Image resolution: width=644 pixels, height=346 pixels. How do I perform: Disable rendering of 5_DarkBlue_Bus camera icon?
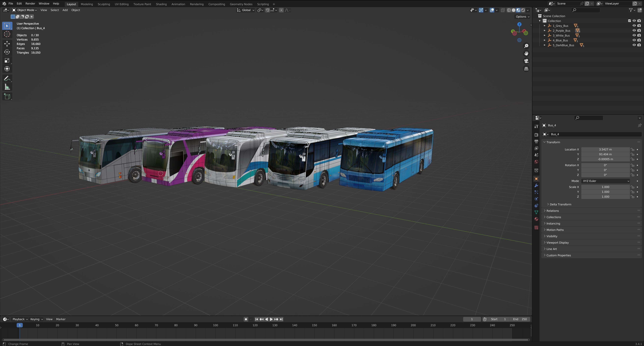pyautogui.click(x=639, y=45)
